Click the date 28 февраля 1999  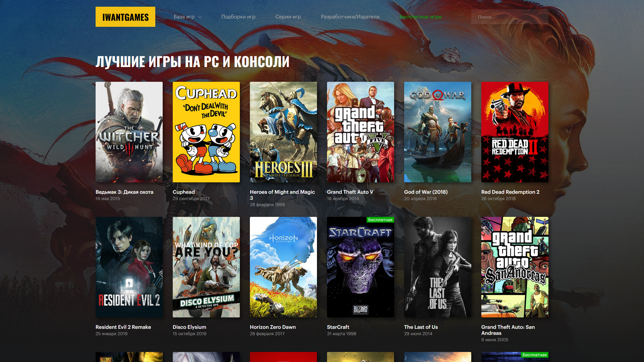267,205
